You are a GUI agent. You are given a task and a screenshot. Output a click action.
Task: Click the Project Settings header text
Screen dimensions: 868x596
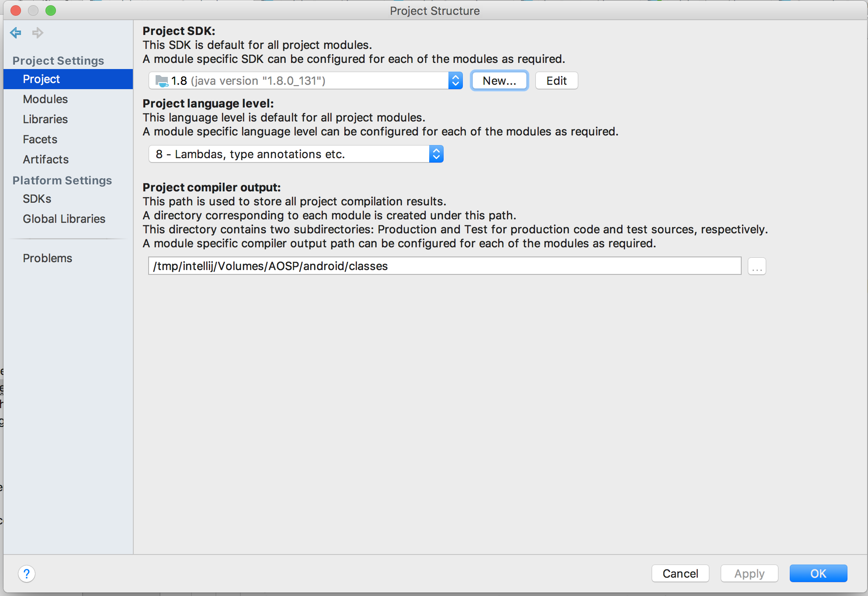click(58, 61)
